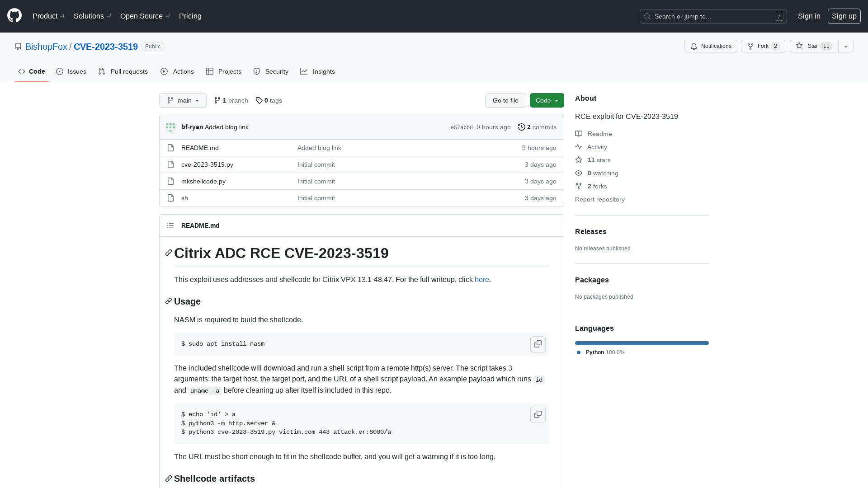Click the Report repository link
The height and width of the screenshot is (488, 868).
pyautogui.click(x=600, y=199)
